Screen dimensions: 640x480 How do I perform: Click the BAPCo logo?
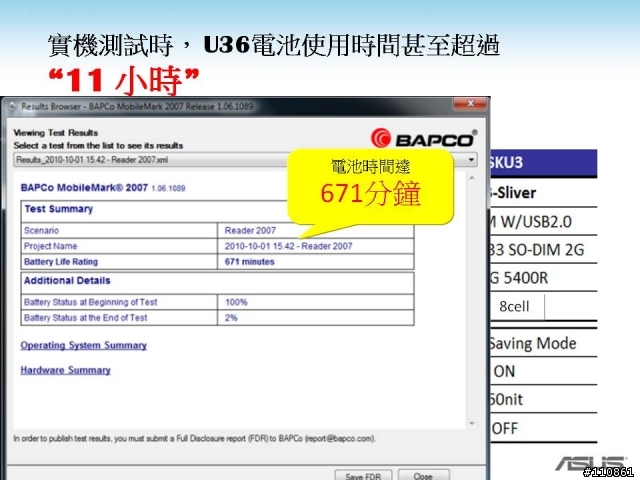[x=424, y=138]
